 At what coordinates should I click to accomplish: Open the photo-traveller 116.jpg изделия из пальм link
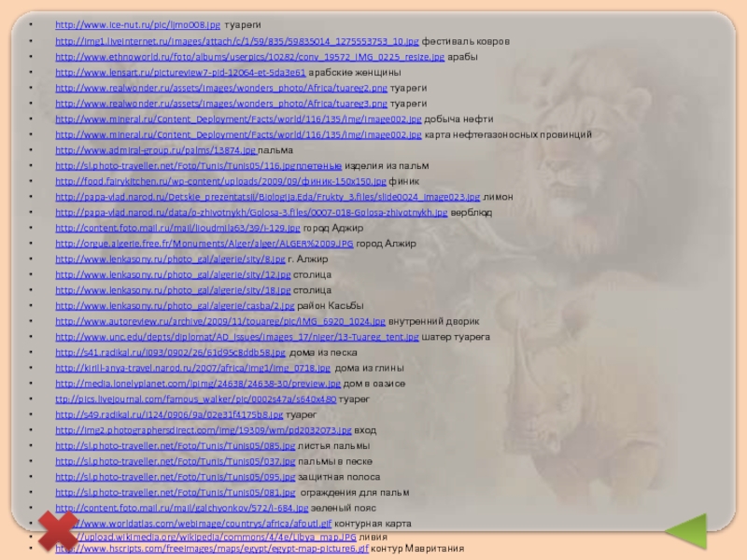(198, 166)
